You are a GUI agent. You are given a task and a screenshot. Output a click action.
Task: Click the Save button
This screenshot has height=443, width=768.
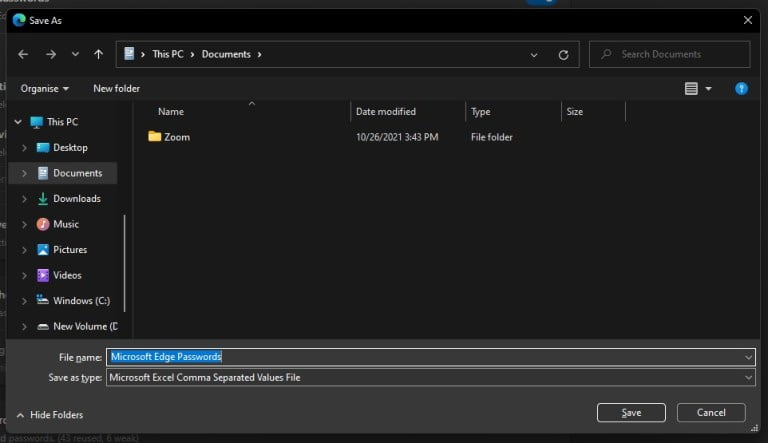(631, 413)
